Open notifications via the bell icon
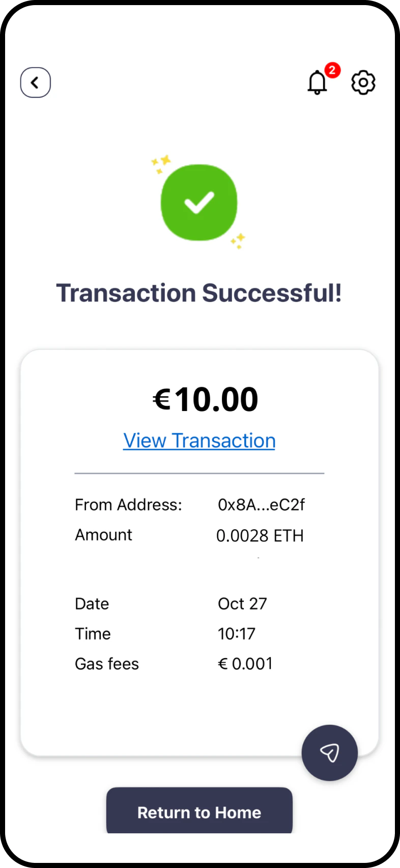Image resolution: width=400 pixels, height=868 pixels. pos(317,83)
